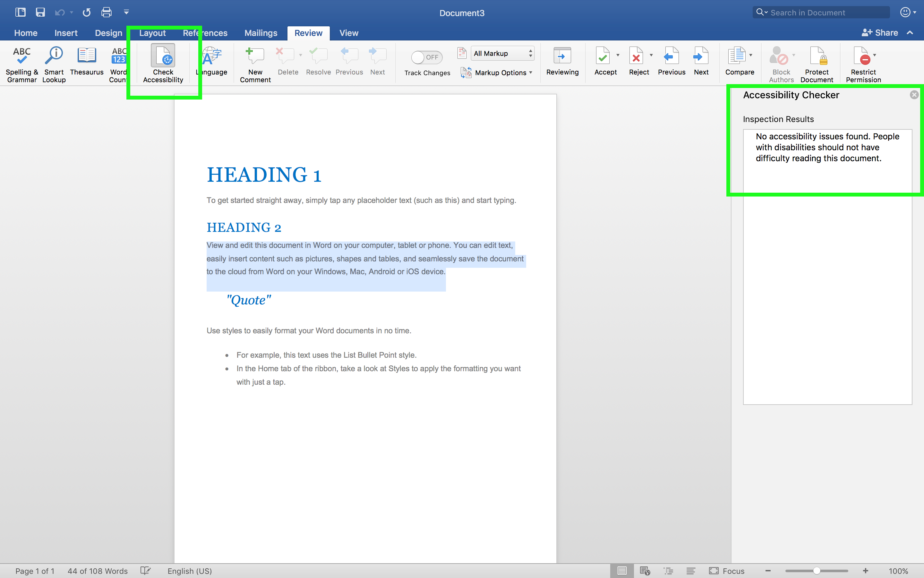Save the document from title bar
This screenshot has width=924, height=578.
[x=40, y=12]
